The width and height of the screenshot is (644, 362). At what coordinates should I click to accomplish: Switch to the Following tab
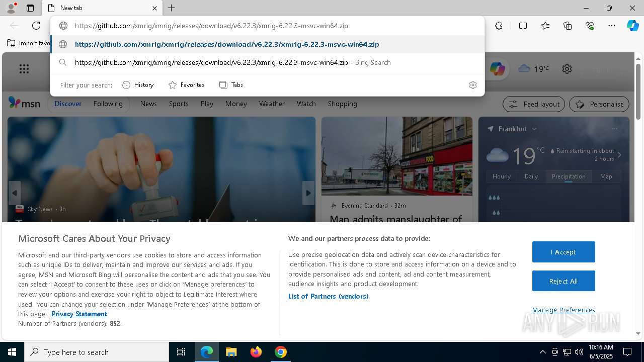click(108, 104)
